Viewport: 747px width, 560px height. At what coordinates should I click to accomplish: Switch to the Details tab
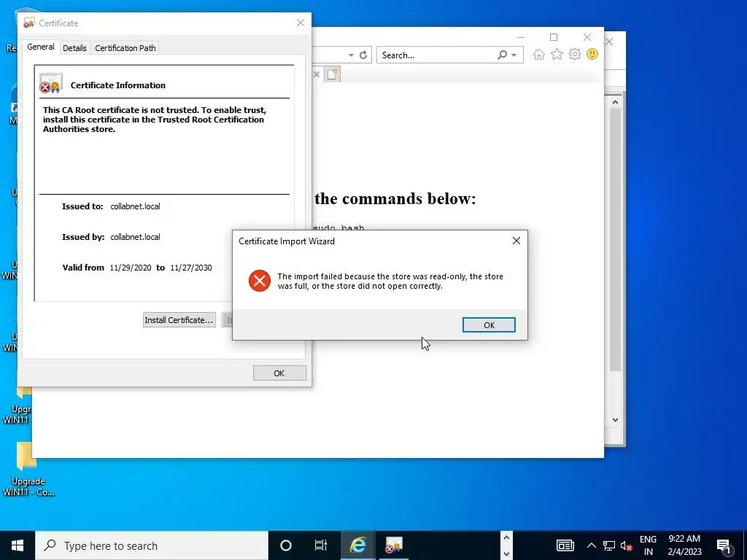point(74,48)
